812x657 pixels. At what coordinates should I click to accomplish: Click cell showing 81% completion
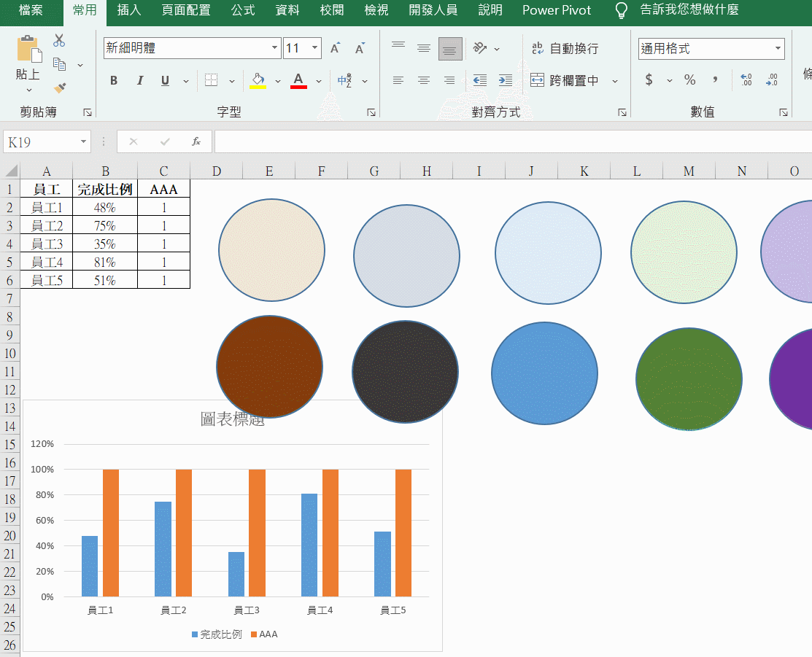pos(105,262)
